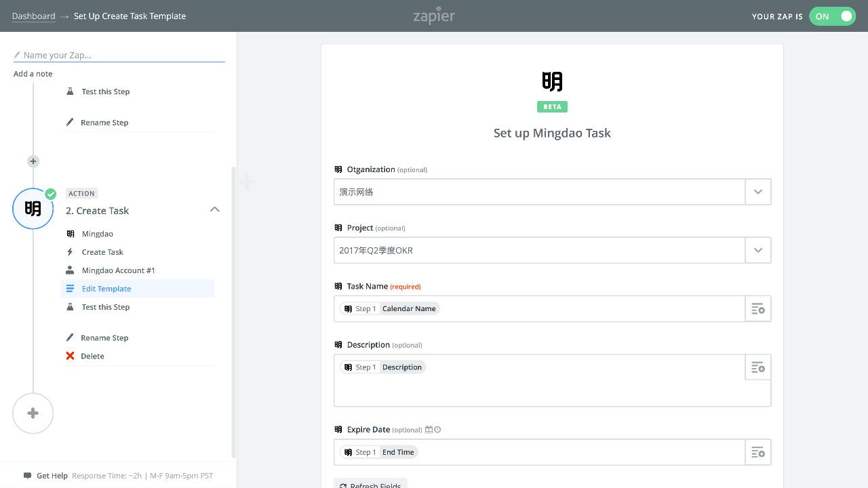Open Get Help at the bottom
The image size is (868, 488).
click(52, 476)
